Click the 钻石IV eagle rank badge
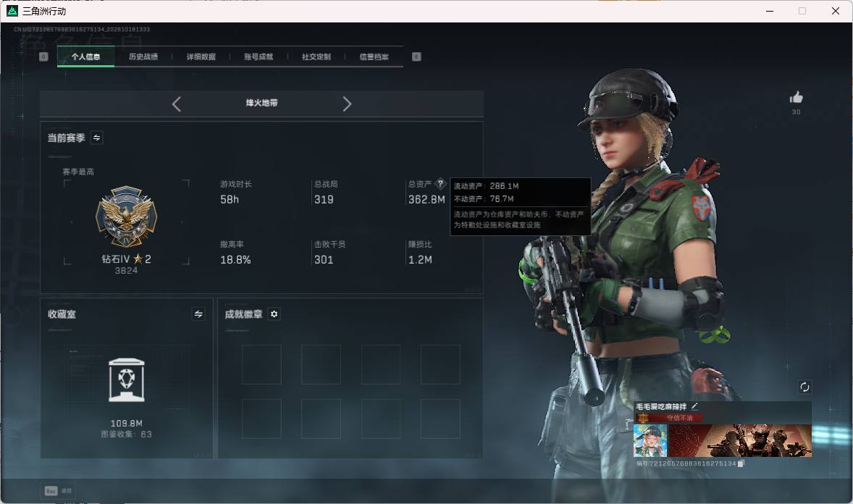853x504 pixels. coord(126,217)
